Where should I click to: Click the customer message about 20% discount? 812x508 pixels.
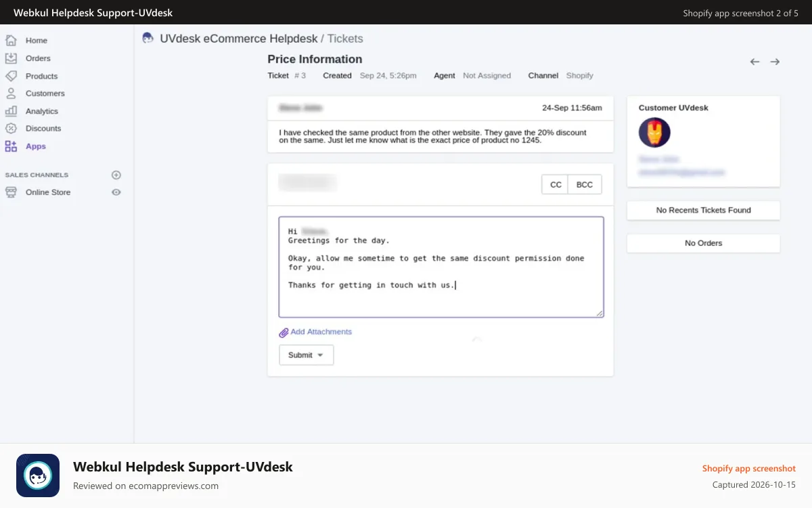433,136
